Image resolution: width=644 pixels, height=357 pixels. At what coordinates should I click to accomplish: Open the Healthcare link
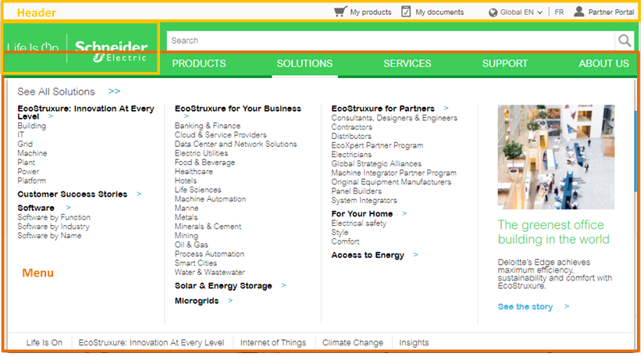[x=194, y=171]
